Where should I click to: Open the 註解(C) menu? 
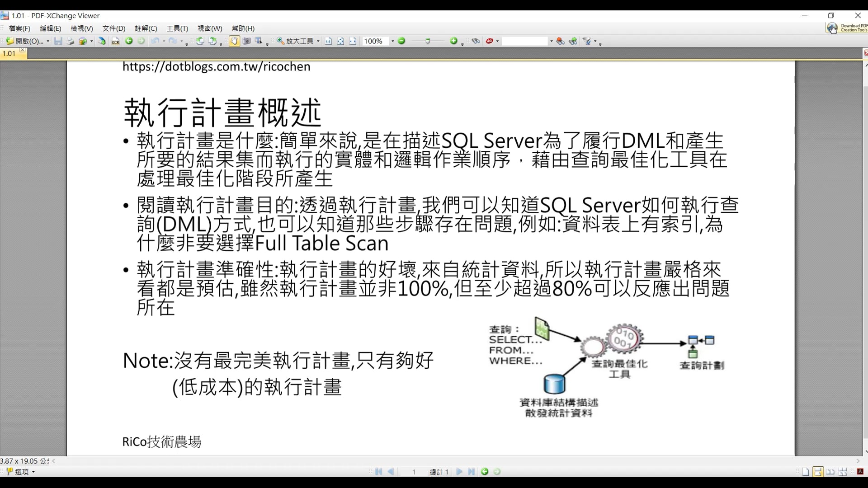(146, 28)
